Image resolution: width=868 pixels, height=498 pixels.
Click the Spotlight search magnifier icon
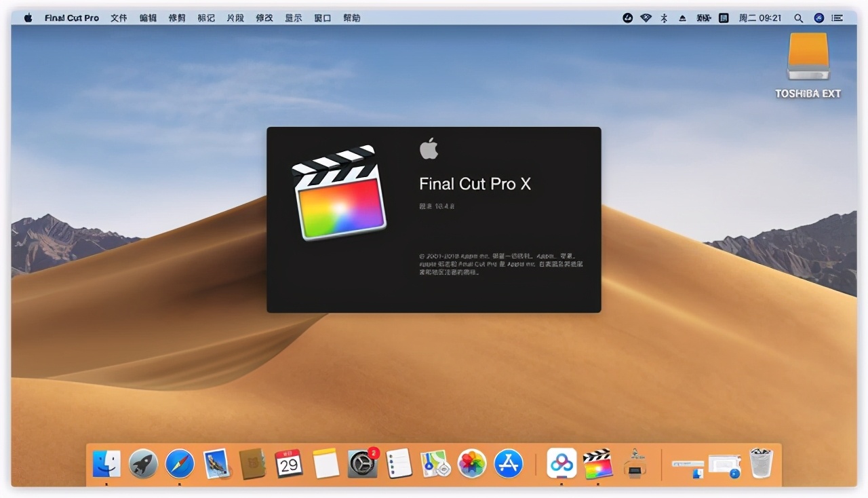(x=798, y=18)
